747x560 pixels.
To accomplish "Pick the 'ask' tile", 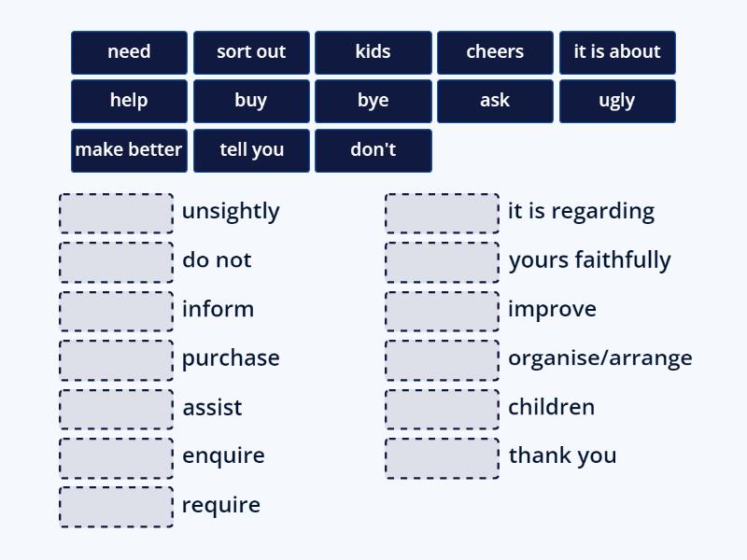I will [495, 101].
